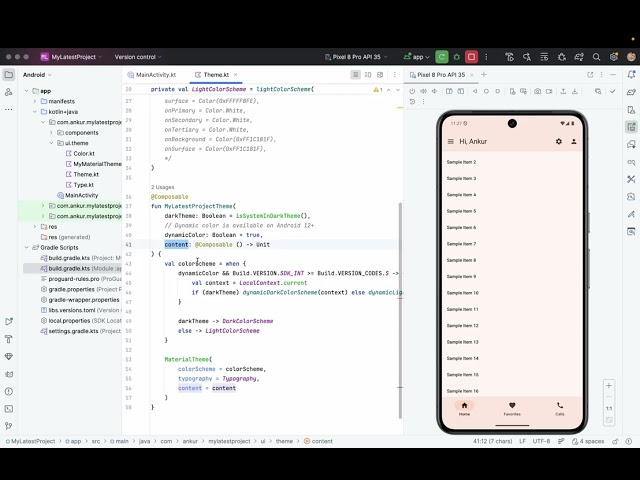Click emulator Back navigation triangle
This screenshot has height=480, width=640.
[475, 91]
